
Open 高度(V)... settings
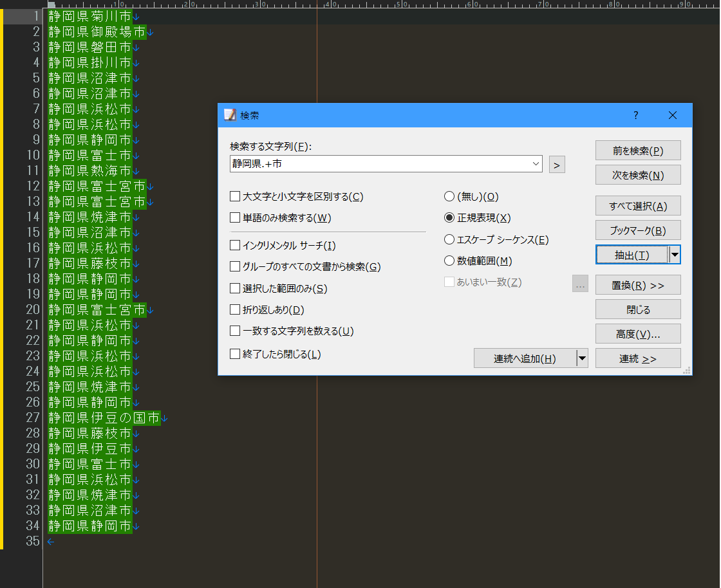638,334
